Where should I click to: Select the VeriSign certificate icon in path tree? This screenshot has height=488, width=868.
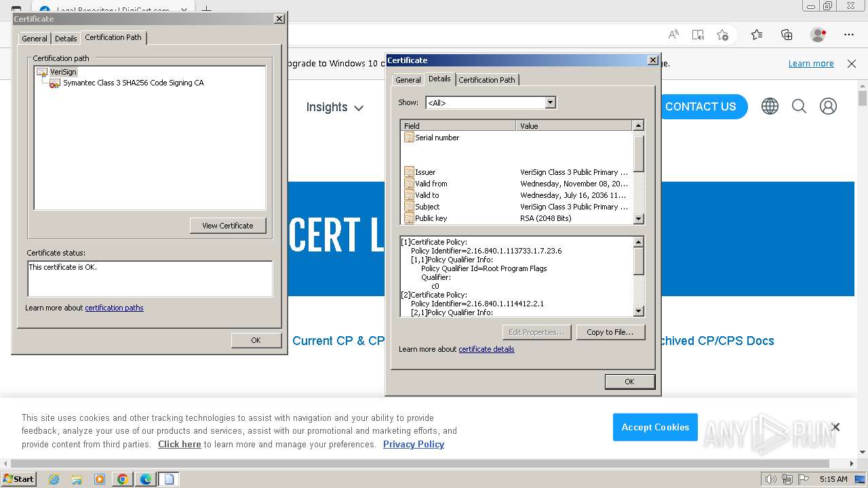coord(42,72)
